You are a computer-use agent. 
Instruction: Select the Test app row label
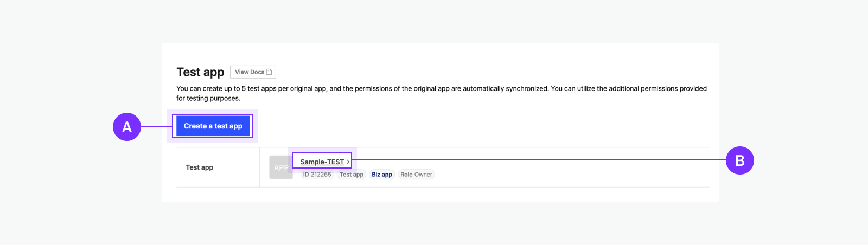pos(200,167)
